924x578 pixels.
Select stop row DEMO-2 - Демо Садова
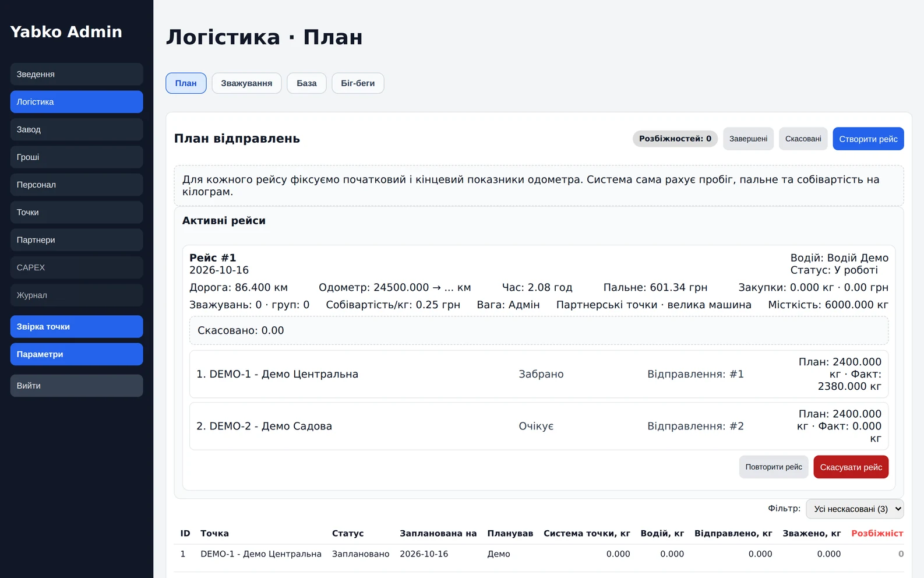539,426
